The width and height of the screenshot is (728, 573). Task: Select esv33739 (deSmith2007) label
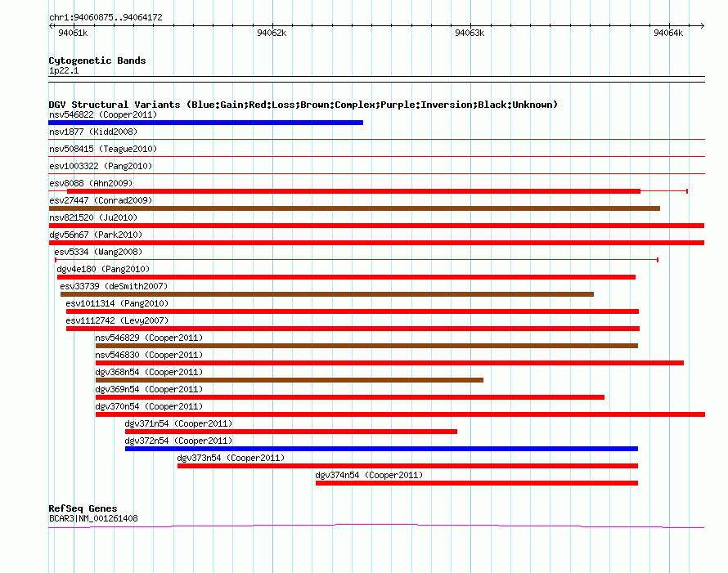pos(114,286)
